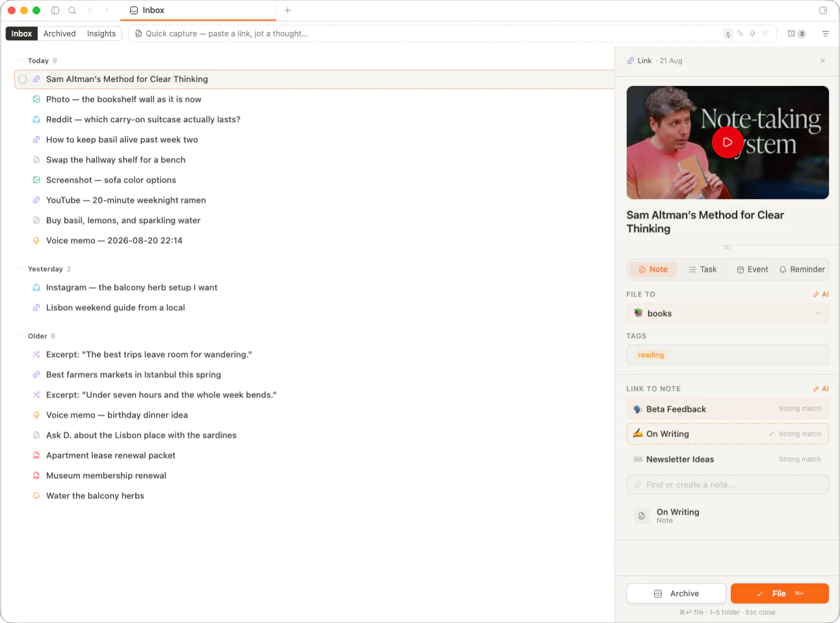Click the excerpt icon of 'Under seven hours' row
The image size is (840, 623).
[36, 395]
